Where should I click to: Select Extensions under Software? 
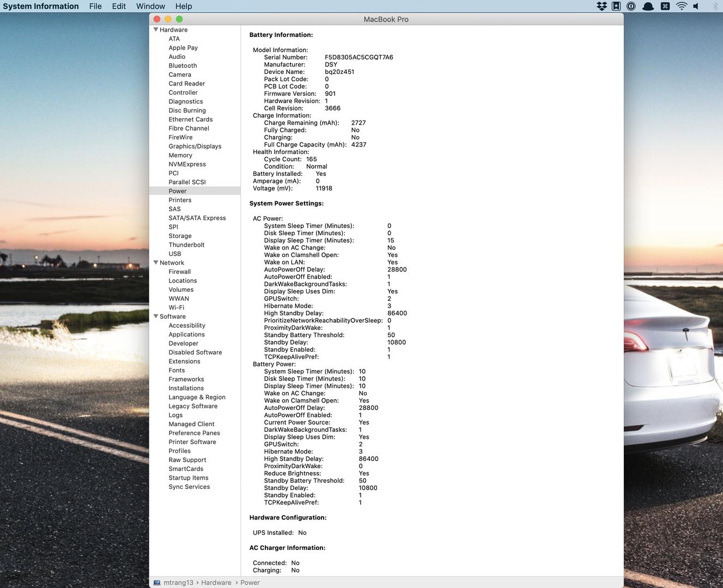[185, 362]
